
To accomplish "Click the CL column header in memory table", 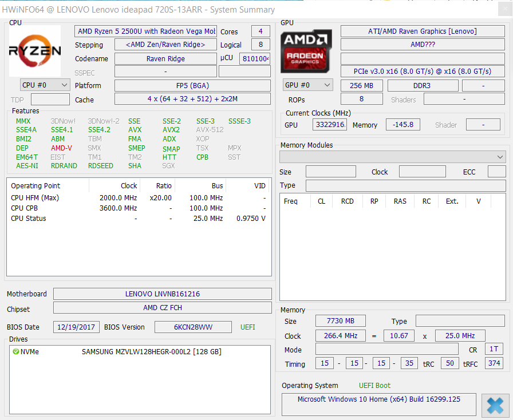I will tap(321, 201).
